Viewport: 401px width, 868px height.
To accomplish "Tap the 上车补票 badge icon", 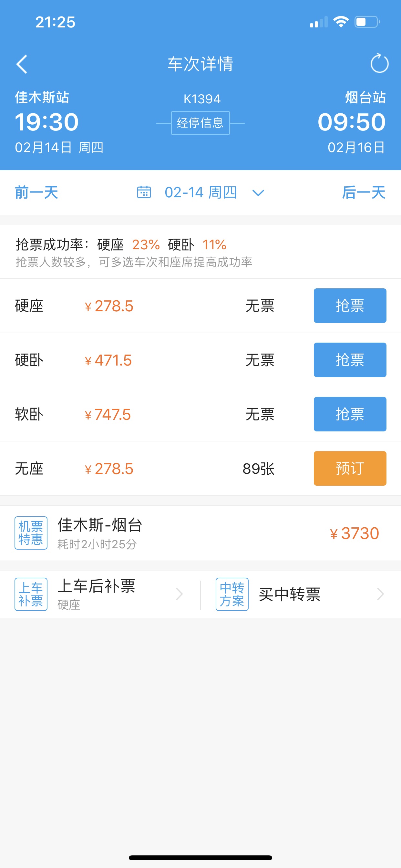I will (31, 594).
